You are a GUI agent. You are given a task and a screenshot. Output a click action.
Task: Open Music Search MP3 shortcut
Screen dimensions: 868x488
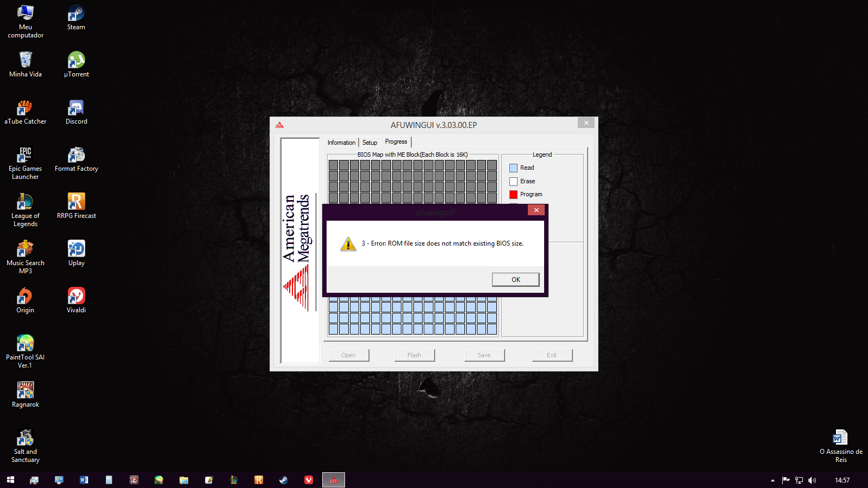(25, 257)
